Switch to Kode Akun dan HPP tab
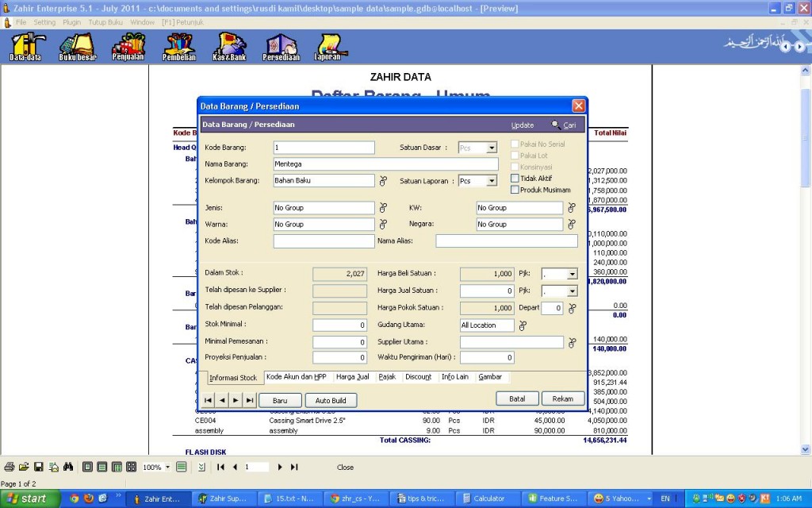The image size is (812, 508). point(297,377)
